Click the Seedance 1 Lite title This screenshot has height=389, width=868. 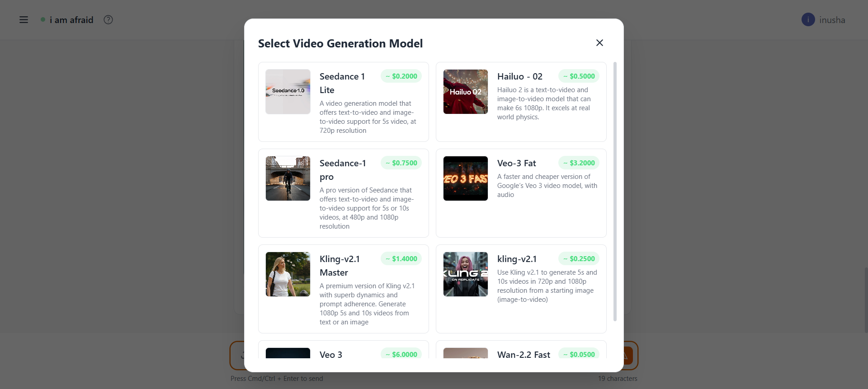(342, 83)
